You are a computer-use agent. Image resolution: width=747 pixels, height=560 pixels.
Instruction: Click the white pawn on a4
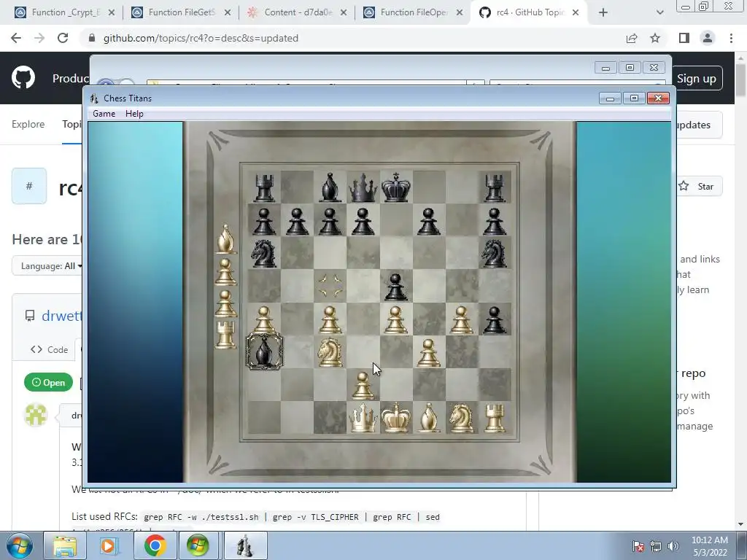pos(264,319)
